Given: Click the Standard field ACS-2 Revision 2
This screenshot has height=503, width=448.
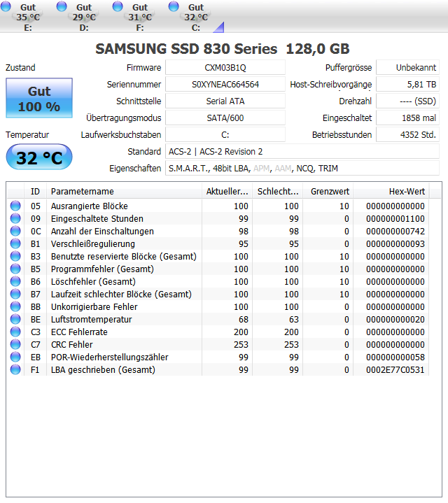Looking at the screenshot, I should coord(302,151).
